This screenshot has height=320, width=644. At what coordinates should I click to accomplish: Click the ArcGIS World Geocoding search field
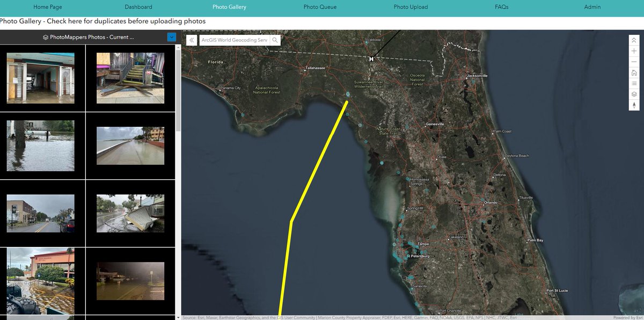(x=235, y=40)
